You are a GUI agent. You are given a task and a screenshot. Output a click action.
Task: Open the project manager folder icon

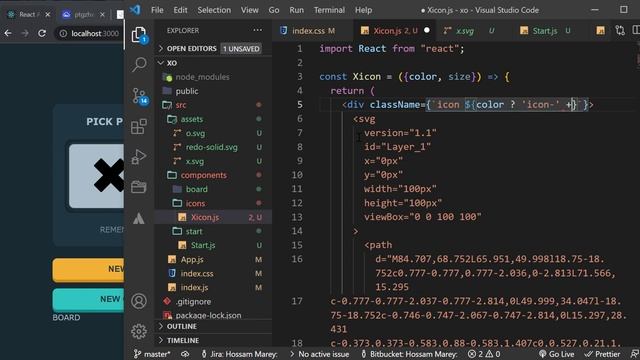139,187
